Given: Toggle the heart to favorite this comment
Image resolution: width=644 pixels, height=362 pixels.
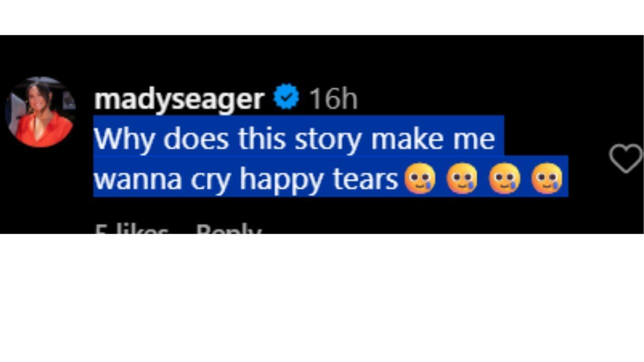Looking at the screenshot, I should (625, 158).
